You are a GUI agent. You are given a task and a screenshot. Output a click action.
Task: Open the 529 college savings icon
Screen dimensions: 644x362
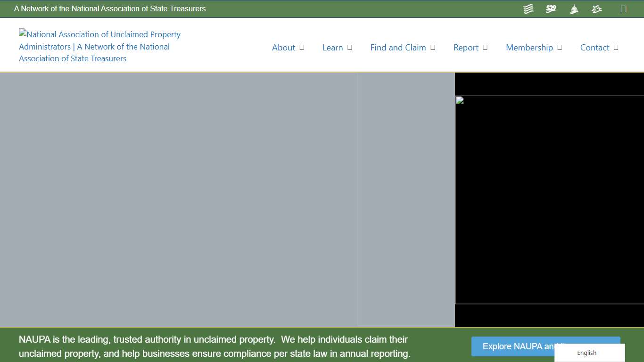tap(551, 8)
